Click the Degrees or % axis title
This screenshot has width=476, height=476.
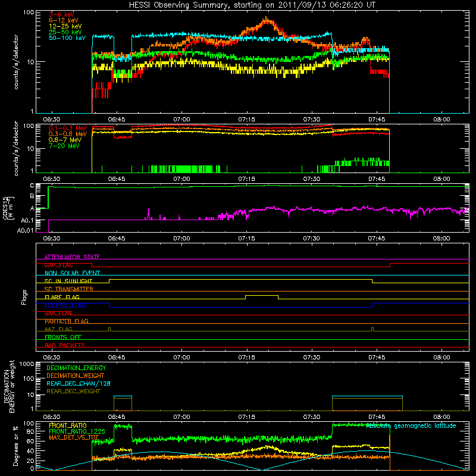click(15, 446)
